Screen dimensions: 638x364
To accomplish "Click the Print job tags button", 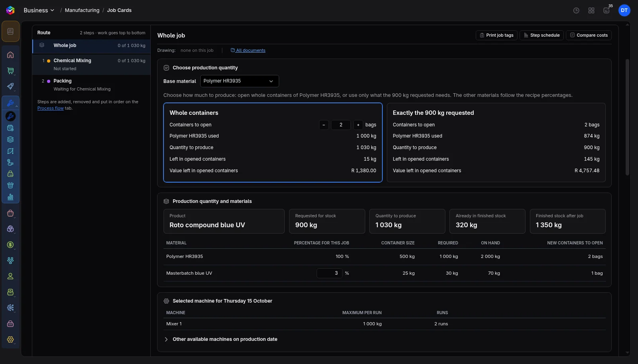I will coord(496,35).
